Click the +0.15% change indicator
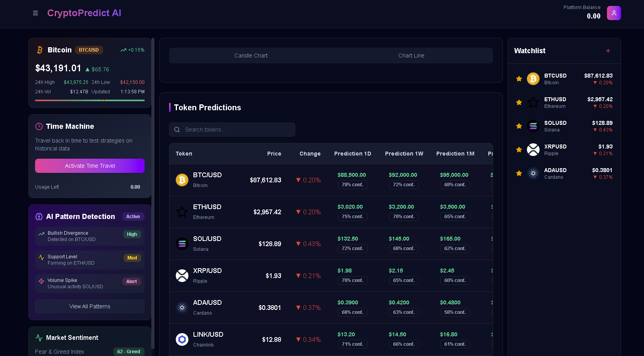The width and height of the screenshot is (644, 356). click(x=132, y=50)
